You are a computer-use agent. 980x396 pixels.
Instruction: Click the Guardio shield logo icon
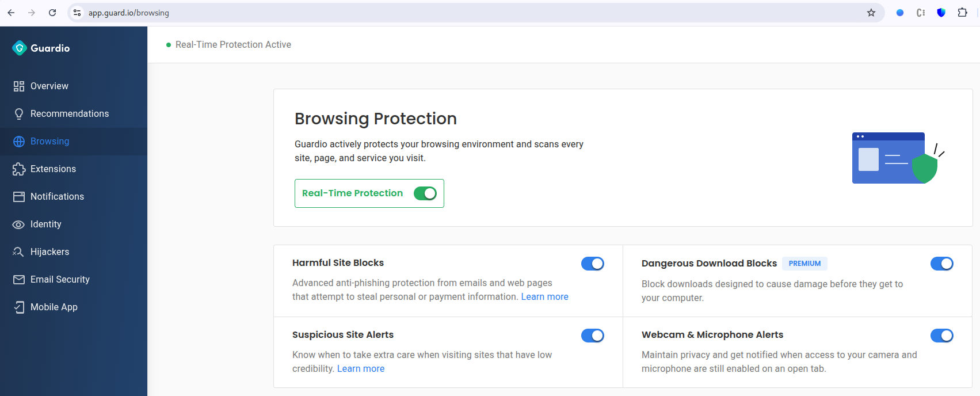pos(20,48)
